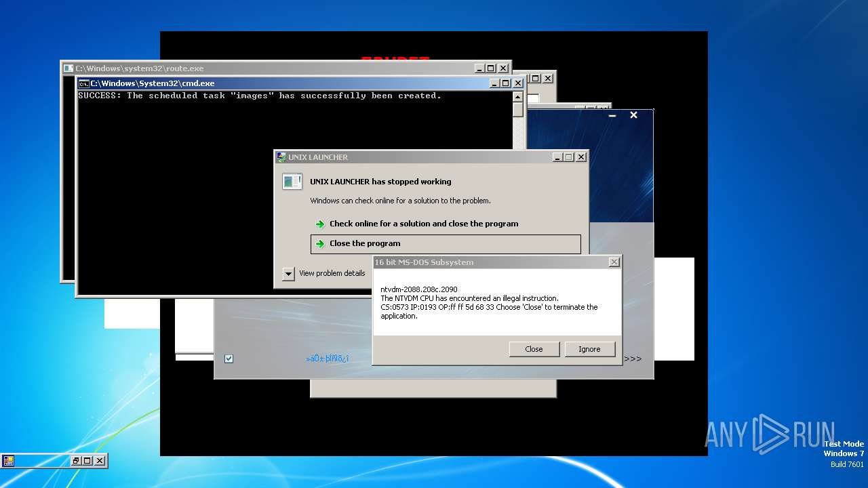The height and width of the screenshot is (488, 868).
Task: Click the blue garbled link in the installer window
Action: [x=328, y=359]
